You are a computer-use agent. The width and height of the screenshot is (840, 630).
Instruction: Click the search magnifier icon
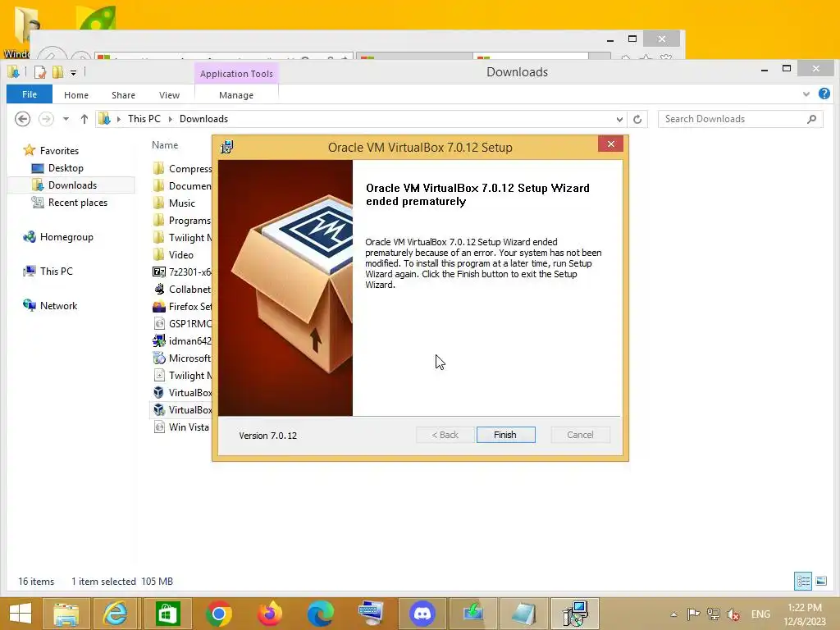811,119
